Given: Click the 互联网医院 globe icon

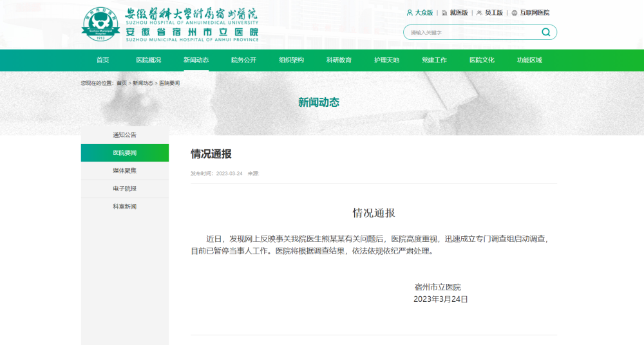Looking at the screenshot, I should (x=514, y=13).
